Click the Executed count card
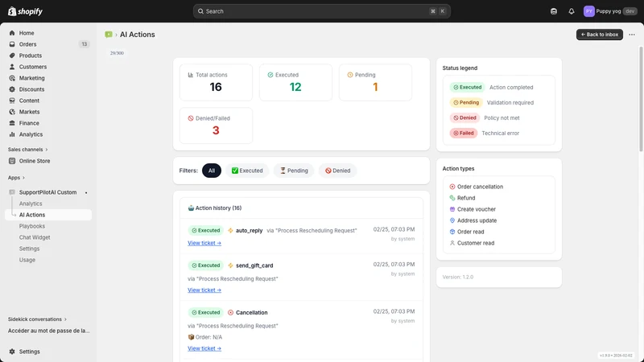 click(295, 82)
